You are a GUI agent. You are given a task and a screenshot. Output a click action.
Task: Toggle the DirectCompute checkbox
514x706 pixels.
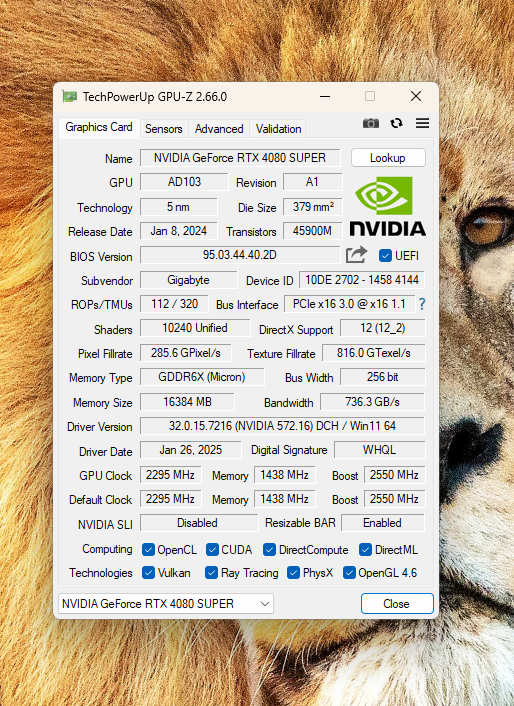269,549
